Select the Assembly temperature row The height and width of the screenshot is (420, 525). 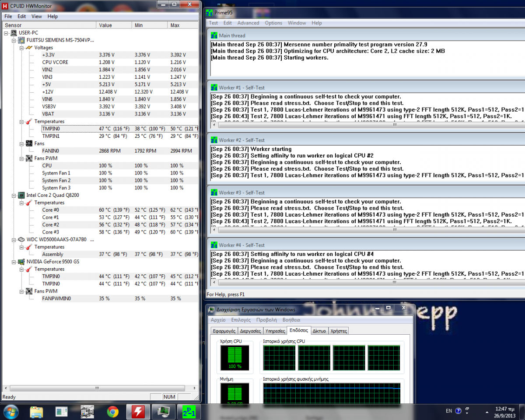pyautogui.click(x=119, y=254)
